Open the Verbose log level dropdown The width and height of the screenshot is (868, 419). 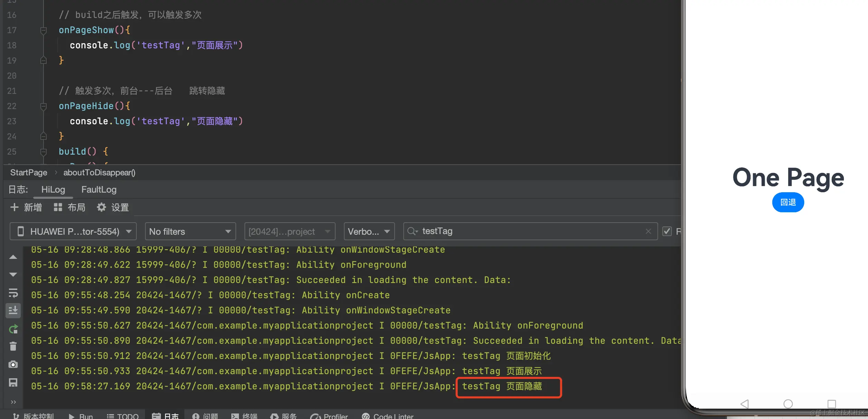[x=369, y=231]
